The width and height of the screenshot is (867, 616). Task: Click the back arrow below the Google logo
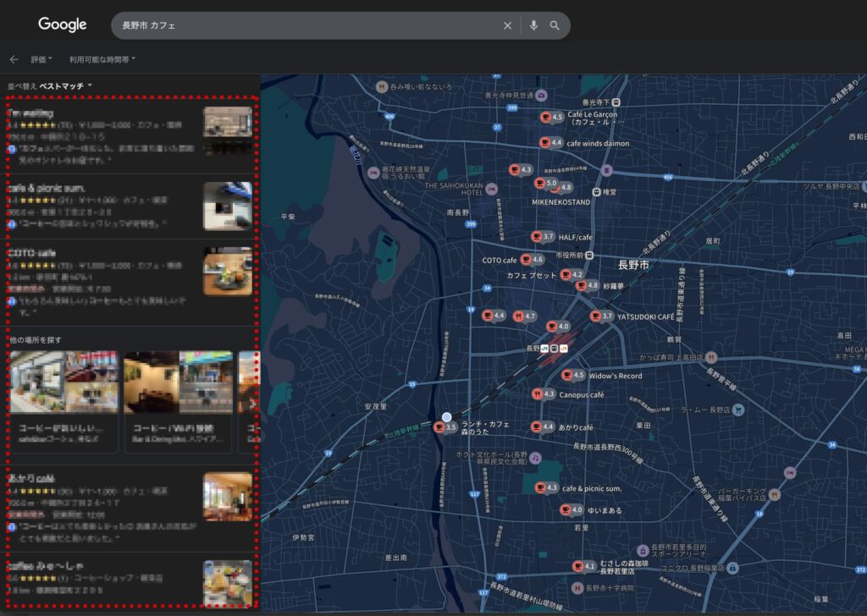click(14, 59)
